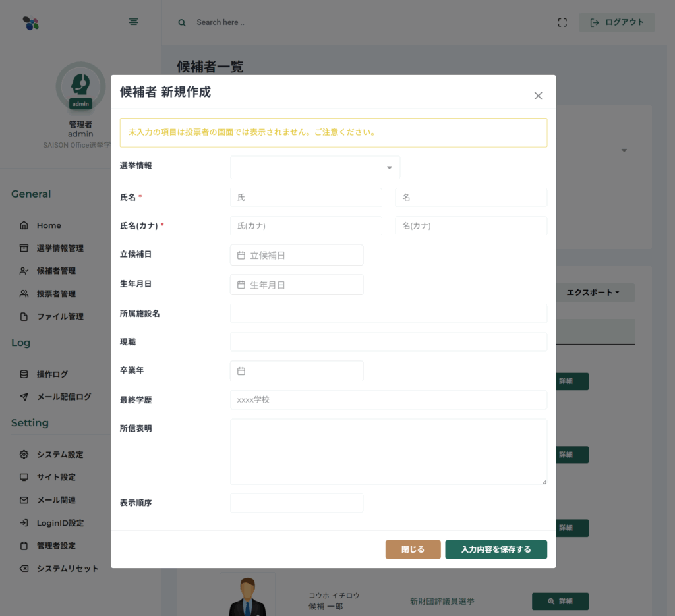Click the Home icon in the sidebar
Viewport: 675px width, 616px height.
24,225
